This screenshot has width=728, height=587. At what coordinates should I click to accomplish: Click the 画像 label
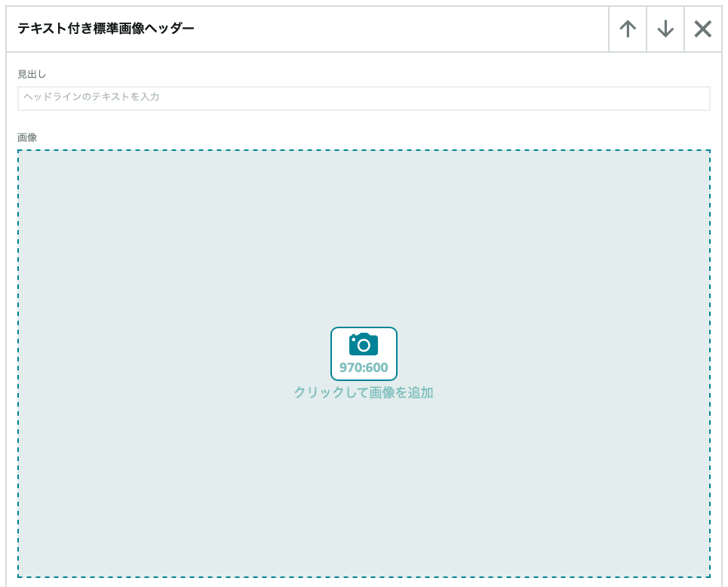pyautogui.click(x=27, y=137)
